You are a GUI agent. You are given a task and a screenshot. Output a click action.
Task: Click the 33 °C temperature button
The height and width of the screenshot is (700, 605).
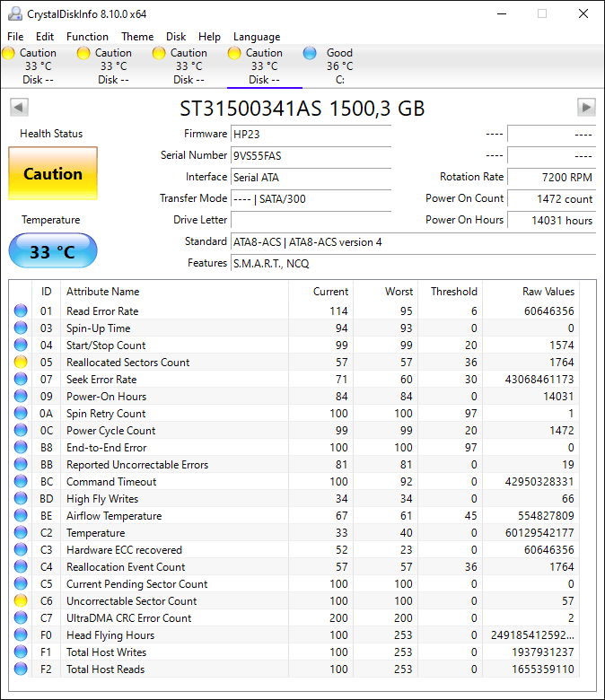coord(53,251)
